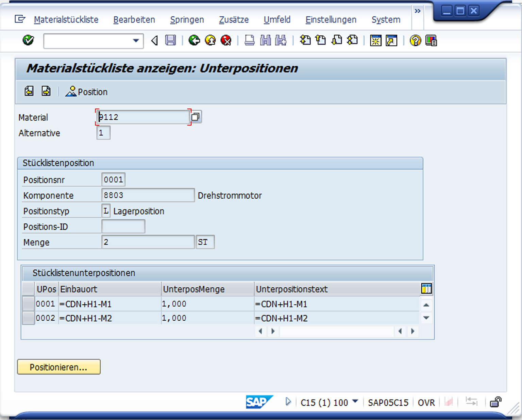This screenshot has height=420, width=522.
Task: Toggle OVR insert mode in status bar
Action: pyautogui.click(x=426, y=403)
